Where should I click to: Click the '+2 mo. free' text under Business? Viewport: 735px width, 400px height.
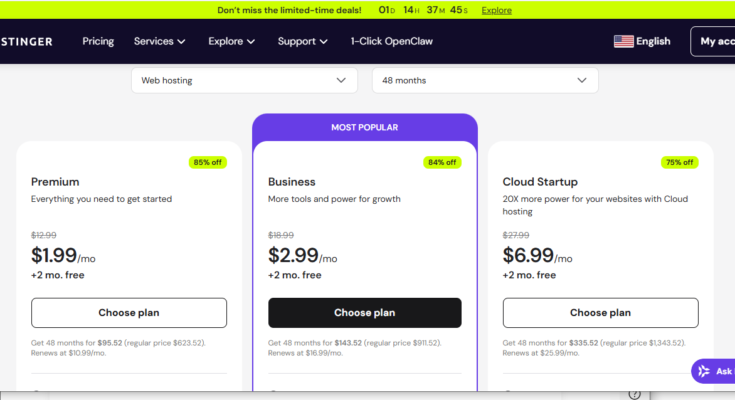294,275
